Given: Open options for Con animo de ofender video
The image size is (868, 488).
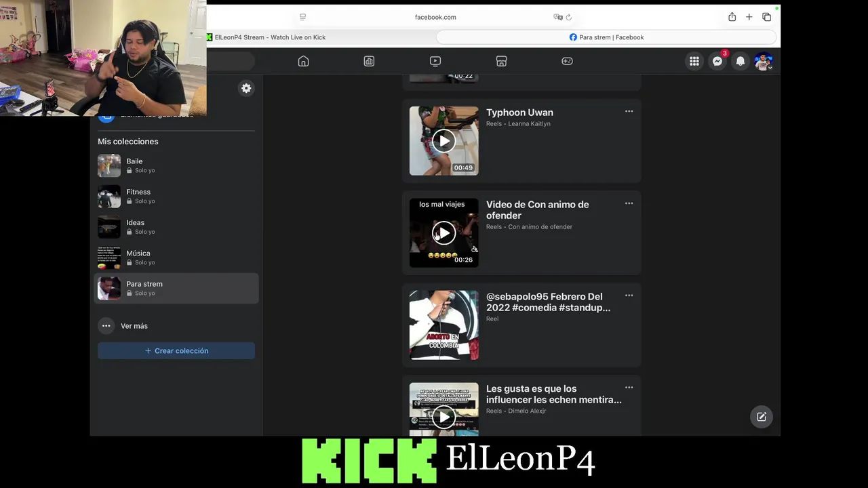Looking at the screenshot, I should pyautogui.click(x=629, y=203).
